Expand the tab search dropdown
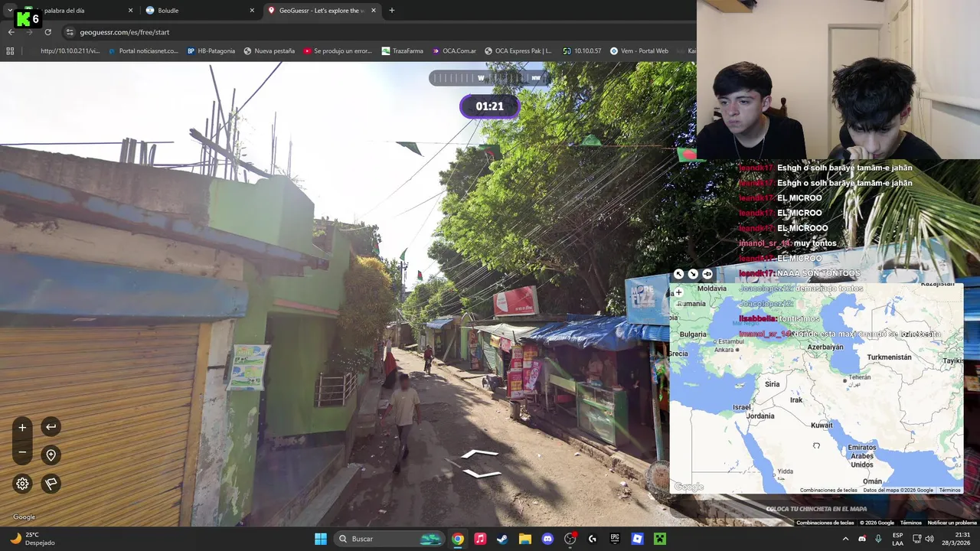Image resolution: width=980 pixels, height=551 pixels. pyautogui.click(x=9, y=11)
